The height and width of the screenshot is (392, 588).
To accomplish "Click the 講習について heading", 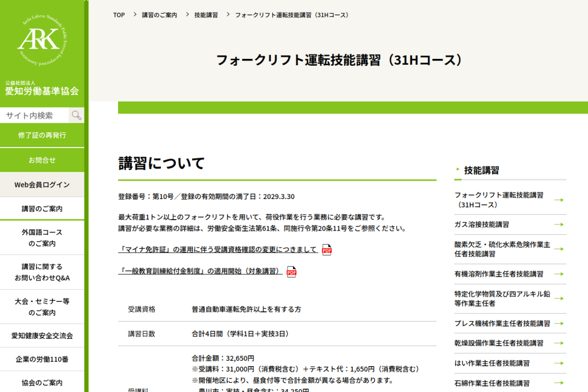I will (161, 163).
